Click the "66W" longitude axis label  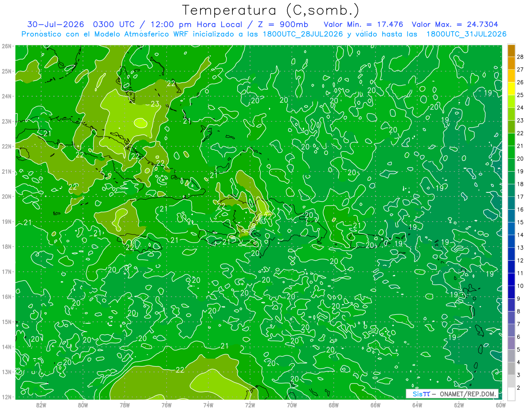coord(376,405)
